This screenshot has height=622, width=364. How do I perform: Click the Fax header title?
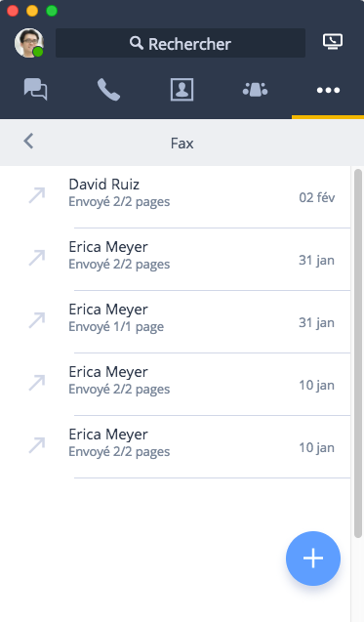pos(182,144)
